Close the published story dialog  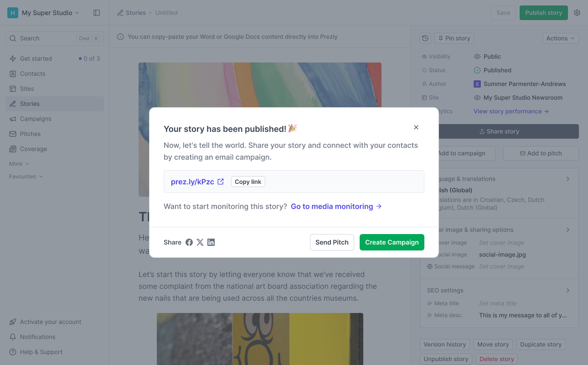[x=416, y=127]
